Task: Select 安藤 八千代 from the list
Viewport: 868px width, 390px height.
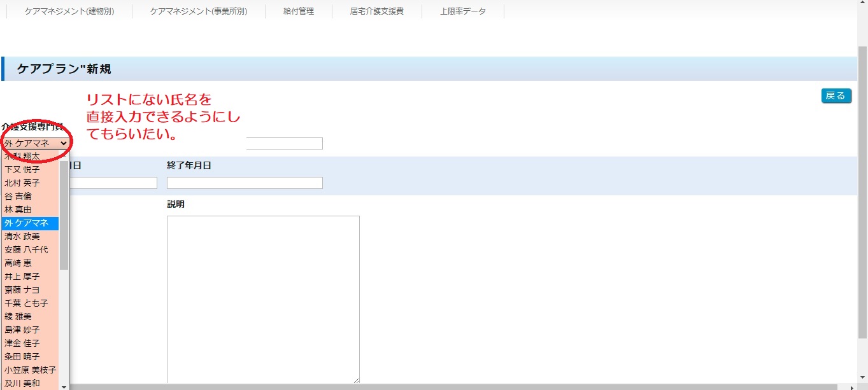Action: point(26,249)
